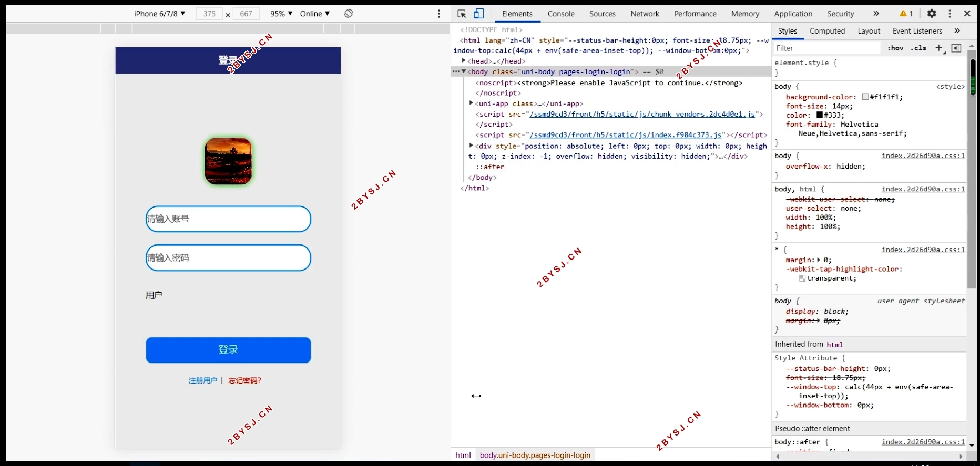Image resolution: width=980 pixels, height=466 pixels.
Task: Expand the hidden div element node
Action: click(x=471, y=146)
